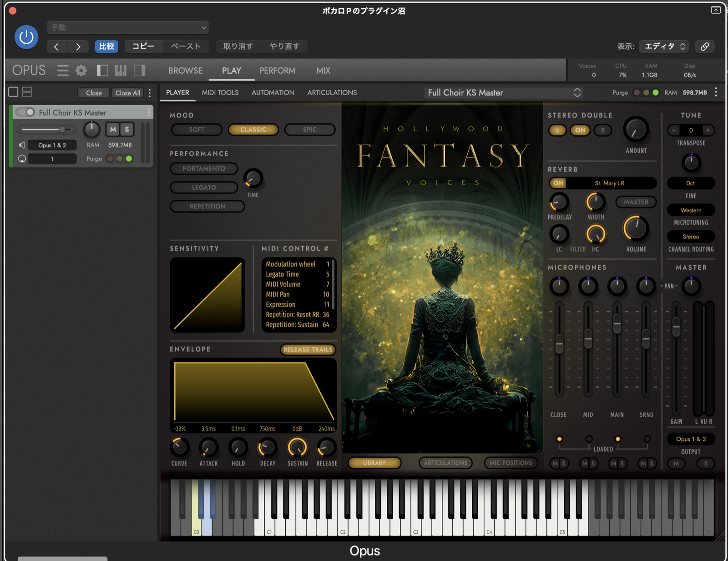The image size is (728, 561).
Task: Click the reverb MASTER button
Action: click(x=636, y=202)
